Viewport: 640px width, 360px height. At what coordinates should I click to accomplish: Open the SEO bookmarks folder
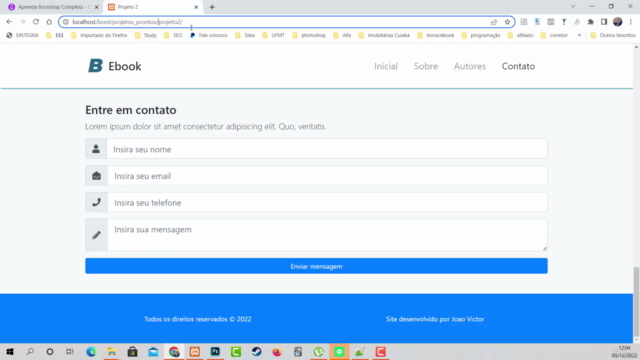point(173,35)
